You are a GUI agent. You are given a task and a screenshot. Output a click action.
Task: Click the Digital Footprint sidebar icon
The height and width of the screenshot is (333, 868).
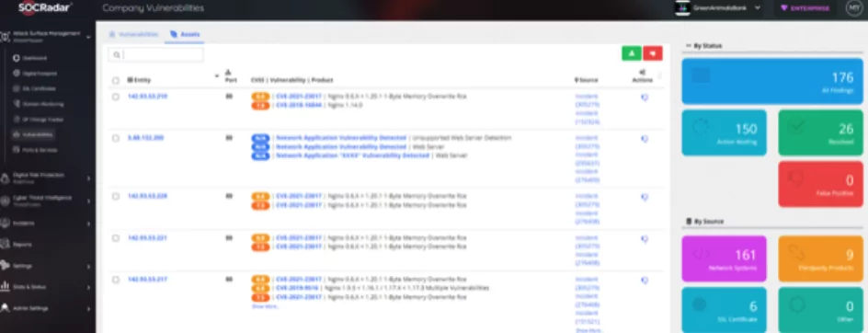[x=17, y=74]
